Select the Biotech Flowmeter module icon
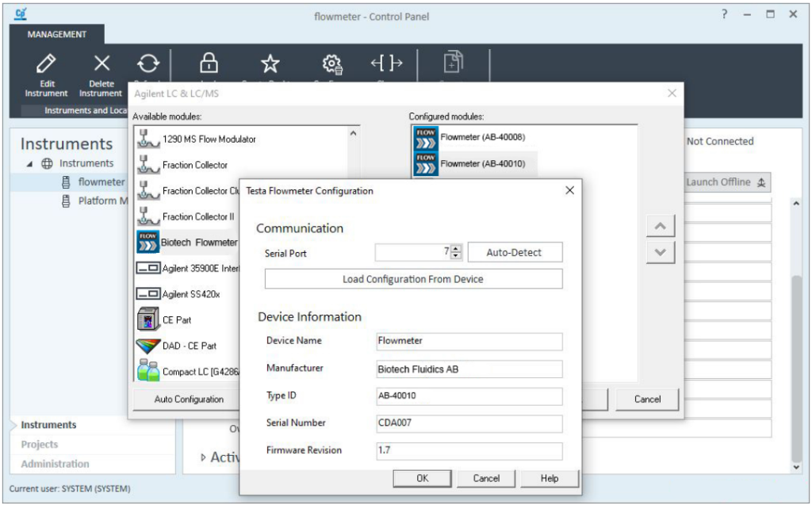The width and height of the screenshot is (812, 505). 148,243
